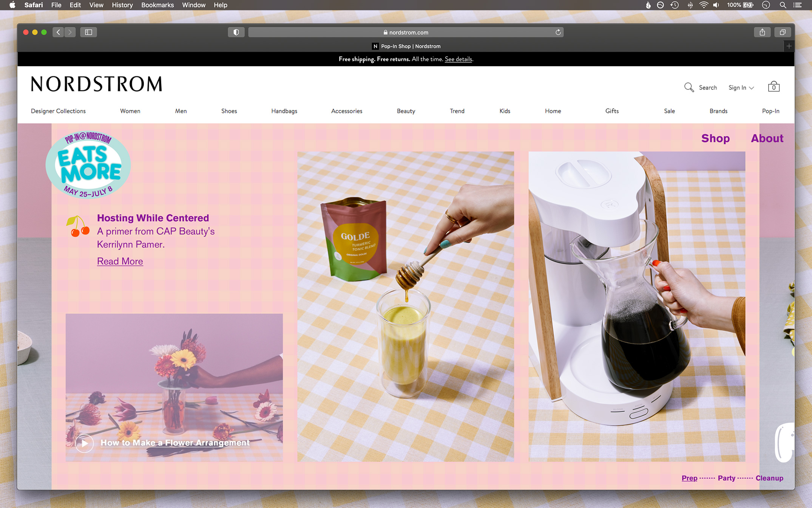Image resolution: width=812 pixels, height=508 pixels.
Task: Open the File menu
Action: click(56, 5)
